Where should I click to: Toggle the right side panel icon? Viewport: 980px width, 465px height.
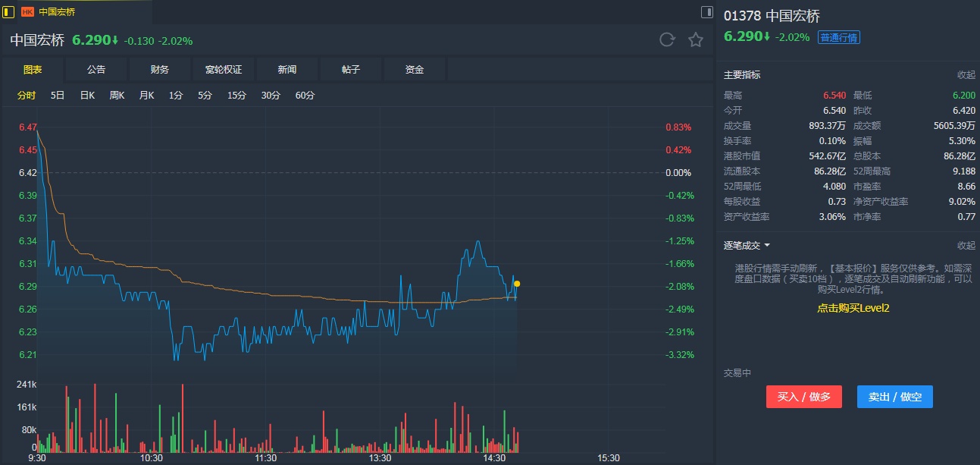pos(706,11)
